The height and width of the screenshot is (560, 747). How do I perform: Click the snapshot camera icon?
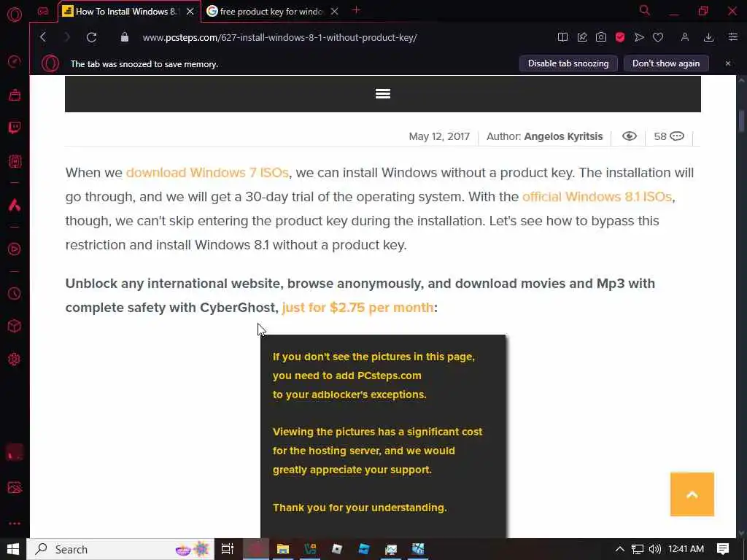601,37
